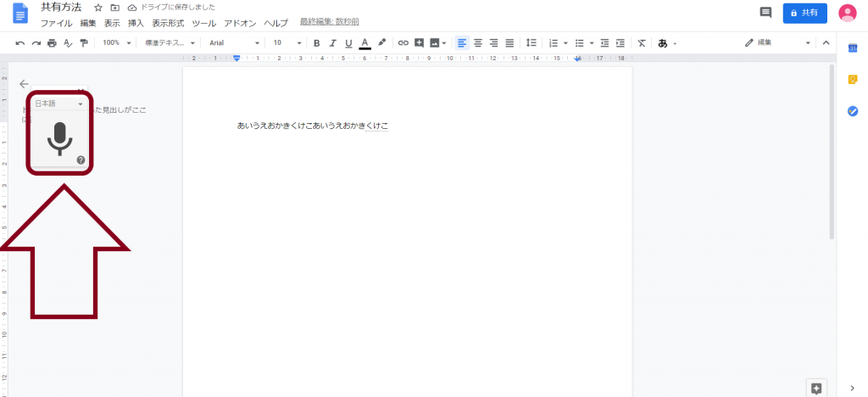Open the 最終編集 version history link
The height and width of the screenshot is (397, 868).
[x=330, y=22]
